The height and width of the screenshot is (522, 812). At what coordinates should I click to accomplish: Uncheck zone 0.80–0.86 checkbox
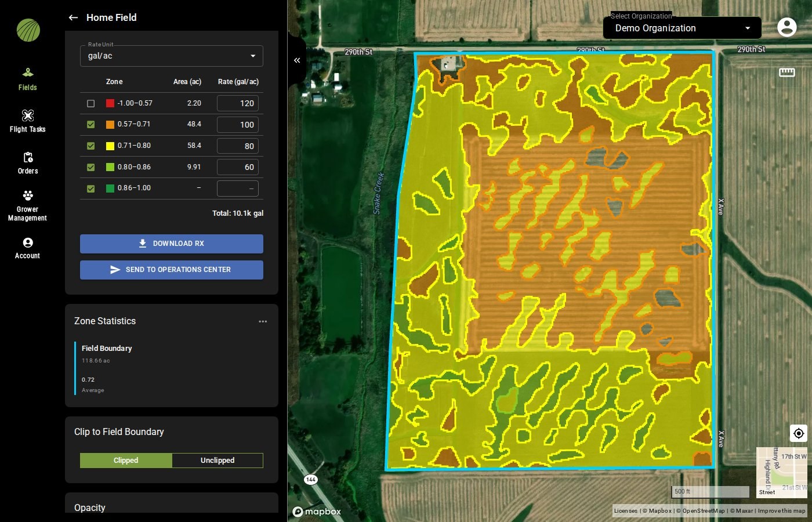pos(90,167)
